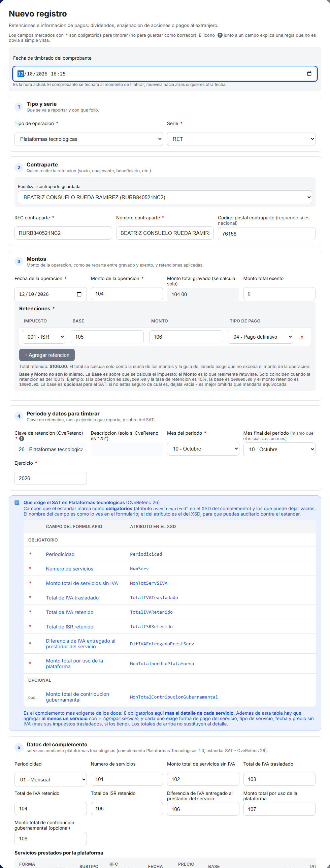The height and width of the screenshot is (868, 330).
Task: Click the Servicios prestados por la plataforma heading
Action: coord(59,853)
